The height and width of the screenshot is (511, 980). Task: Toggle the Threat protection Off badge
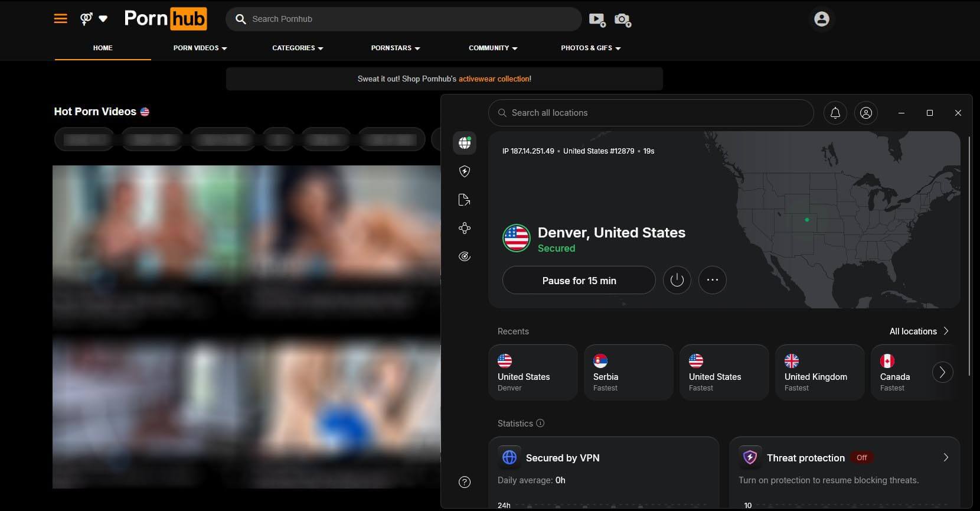pyautogui.click(x=862, y=458)
